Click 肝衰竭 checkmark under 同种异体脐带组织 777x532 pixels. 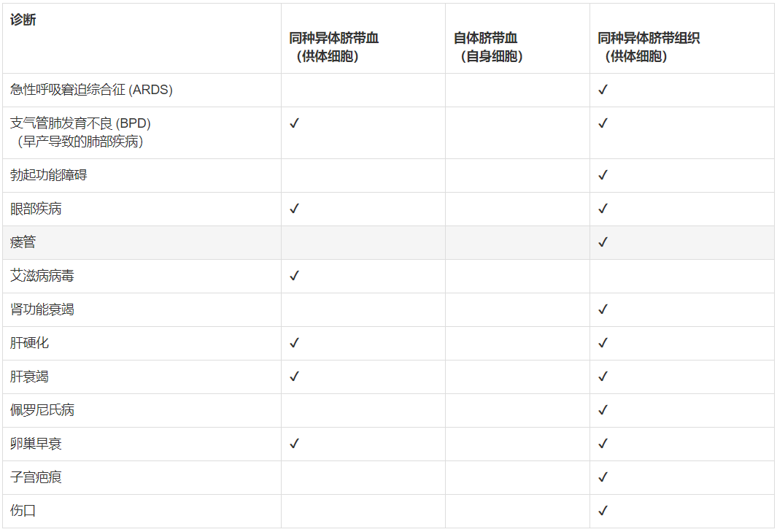(x=603, y=377)
